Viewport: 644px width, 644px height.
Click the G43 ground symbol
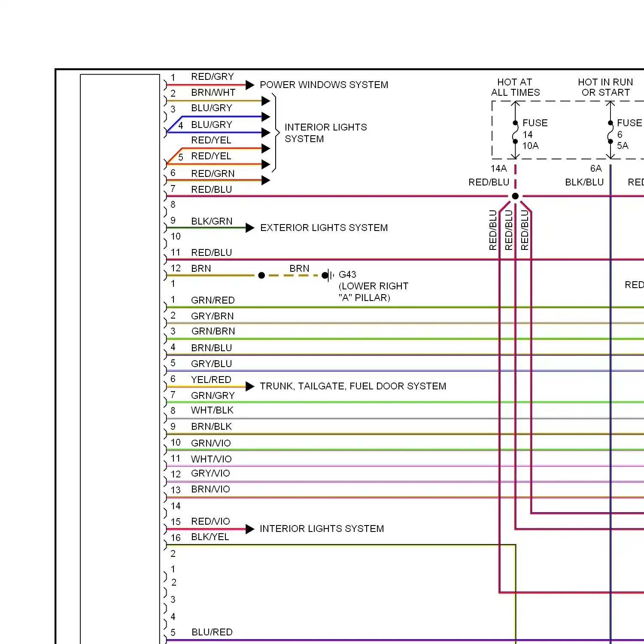328,275
